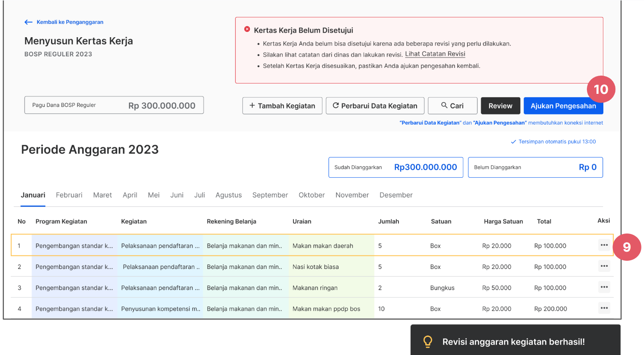Open the three-dot action menu for row 1
Image resolution: width=644 pixels, height=355 pixels.
point(604,245)
